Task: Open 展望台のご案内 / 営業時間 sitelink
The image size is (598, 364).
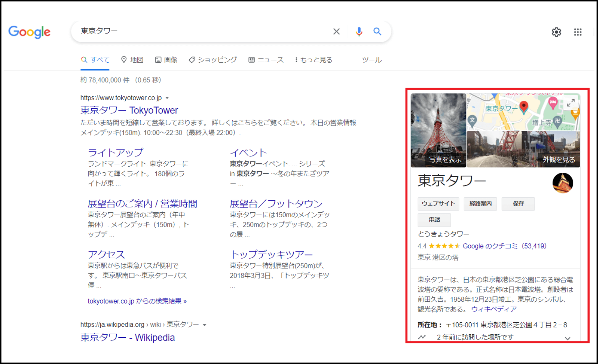Action: [142, 204]
